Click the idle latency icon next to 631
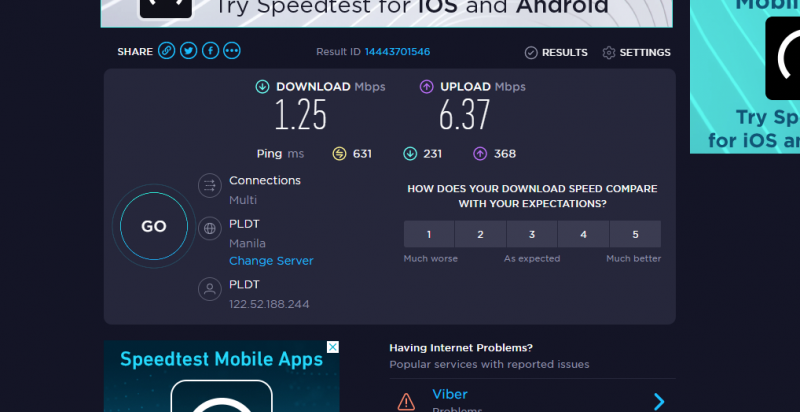 pyautogui.click(x=339, y=153)
